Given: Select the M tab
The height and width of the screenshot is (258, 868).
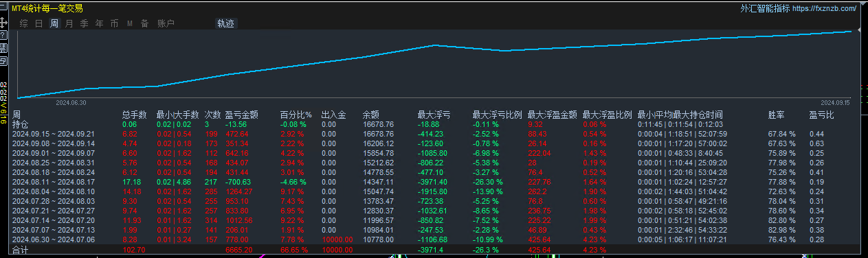Looking at the screenshot, I should pyautogui.click(x=130, y=23).
